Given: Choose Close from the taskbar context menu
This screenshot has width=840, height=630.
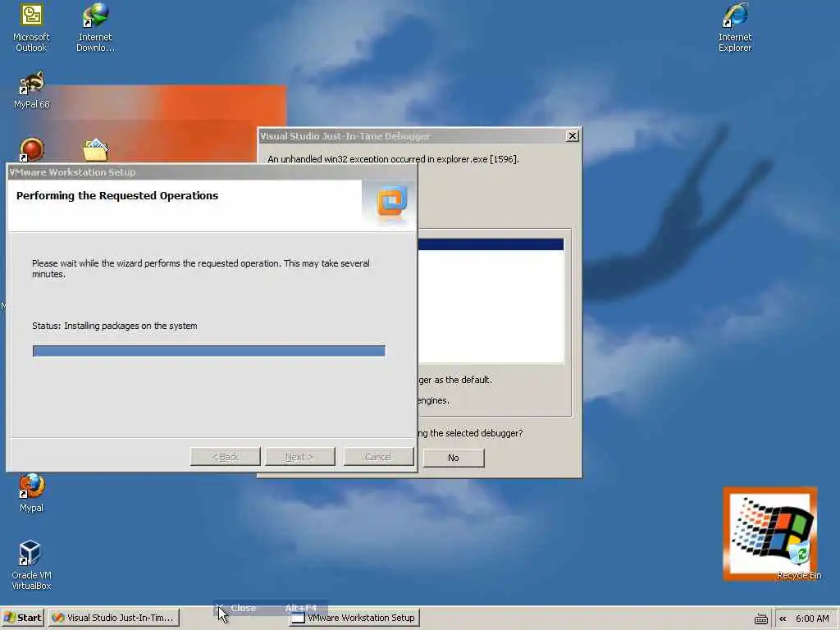Looking at the screenshot, I should [x=271, y=608].
